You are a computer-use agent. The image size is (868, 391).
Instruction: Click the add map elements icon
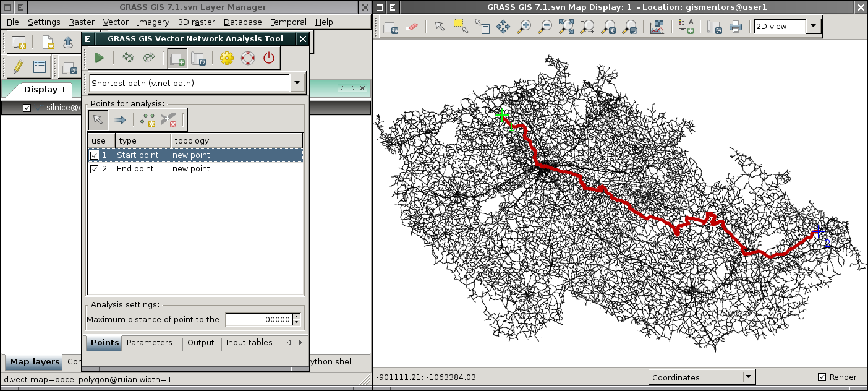pyautogui.click(x=686, y=27)
